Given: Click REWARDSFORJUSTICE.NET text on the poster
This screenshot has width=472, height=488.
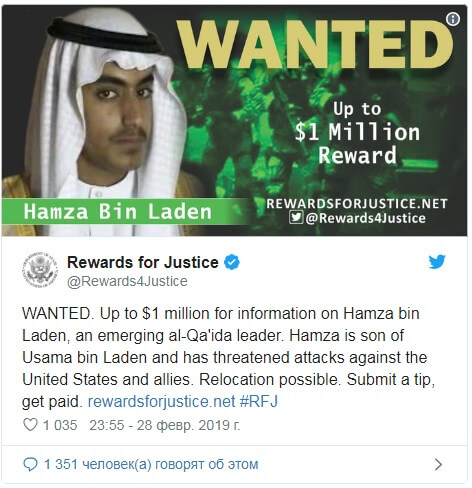Looking at the screenshot, I should point(357,203).
